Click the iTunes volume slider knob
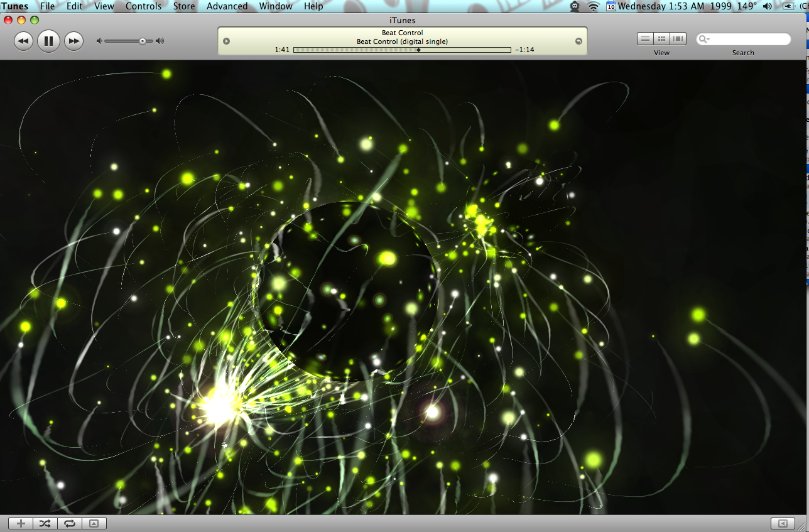809x532 pixels. click(x=143, y=41)
